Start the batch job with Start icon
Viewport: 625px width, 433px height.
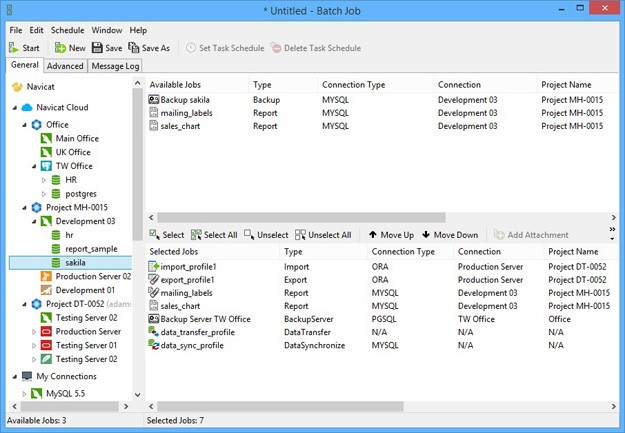[14, 48]
